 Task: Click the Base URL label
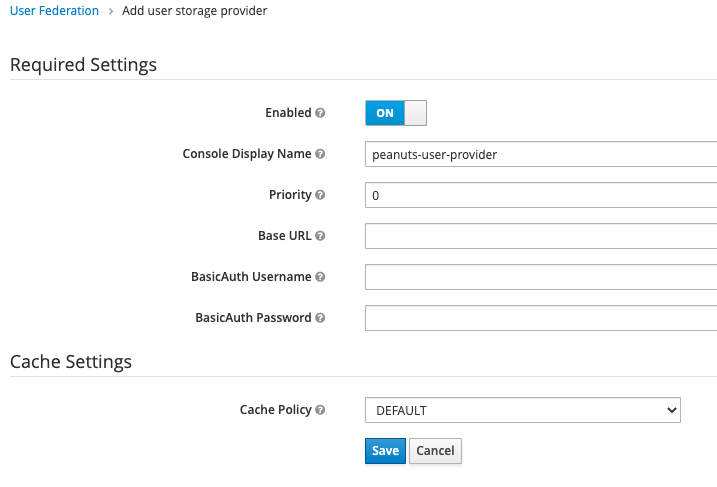(284, 235)
